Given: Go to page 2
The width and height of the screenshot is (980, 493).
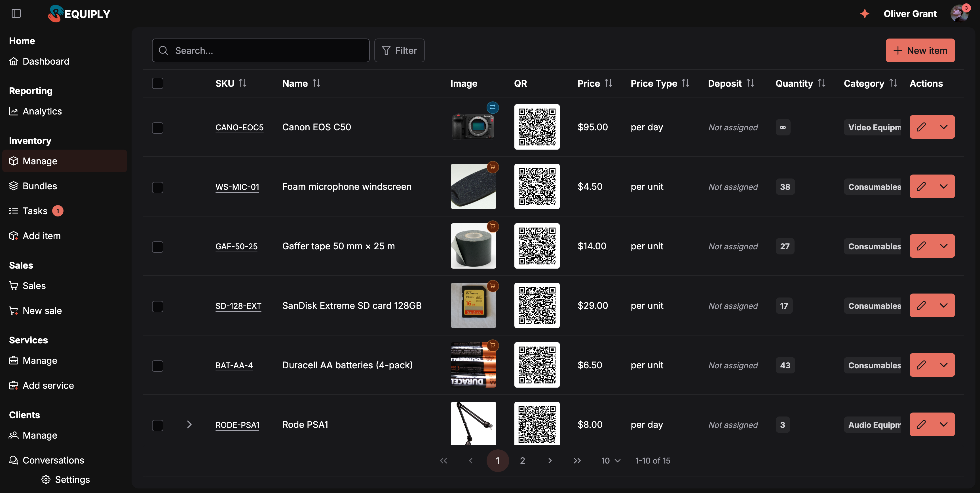Looking at the screenshot, I should pyautogui.click(x=522, y=461).
